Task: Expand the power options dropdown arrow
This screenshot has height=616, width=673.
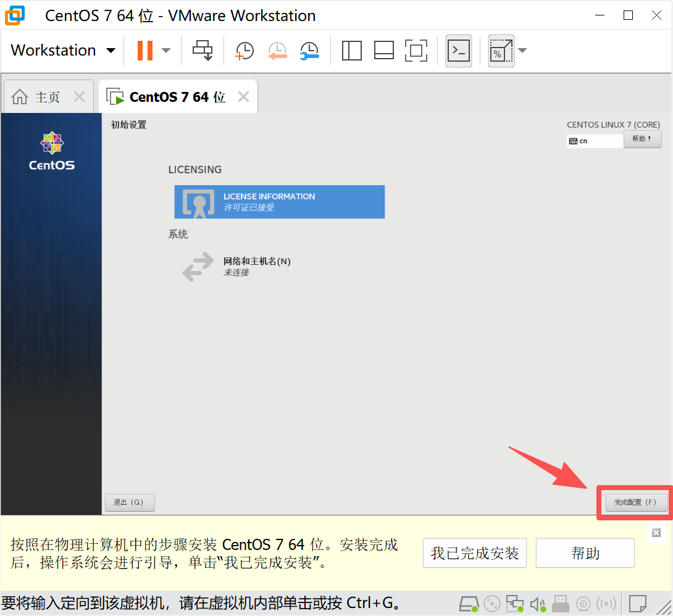Action: click(166, 51)
